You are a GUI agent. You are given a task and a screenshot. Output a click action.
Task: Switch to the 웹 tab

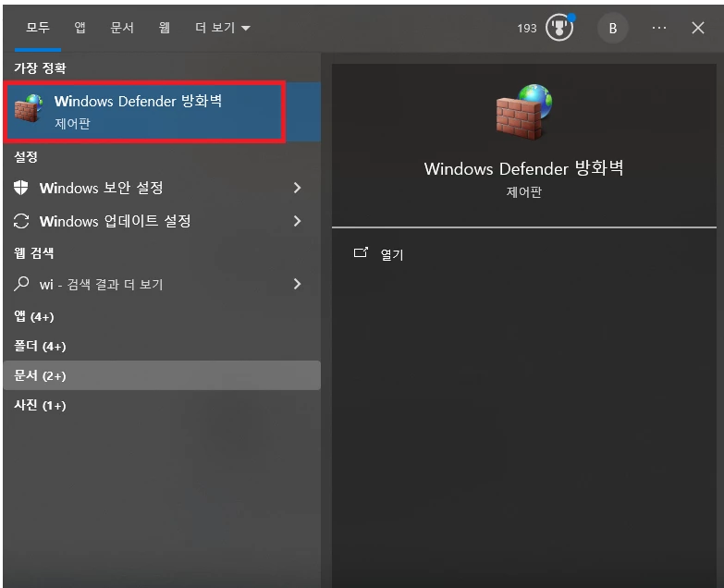[x=165, y=28]
